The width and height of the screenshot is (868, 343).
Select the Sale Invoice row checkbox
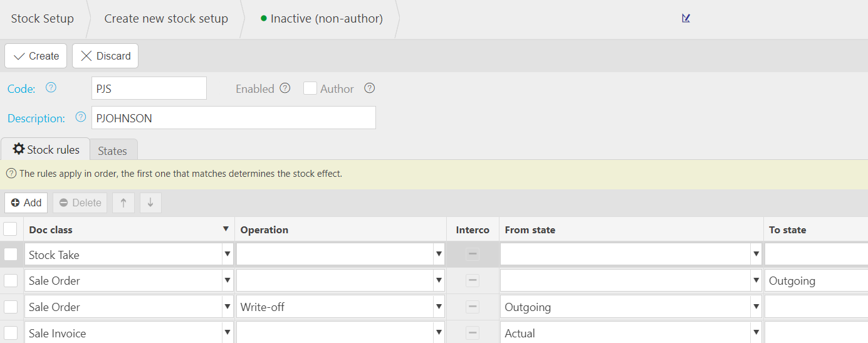tap(11, 333)
